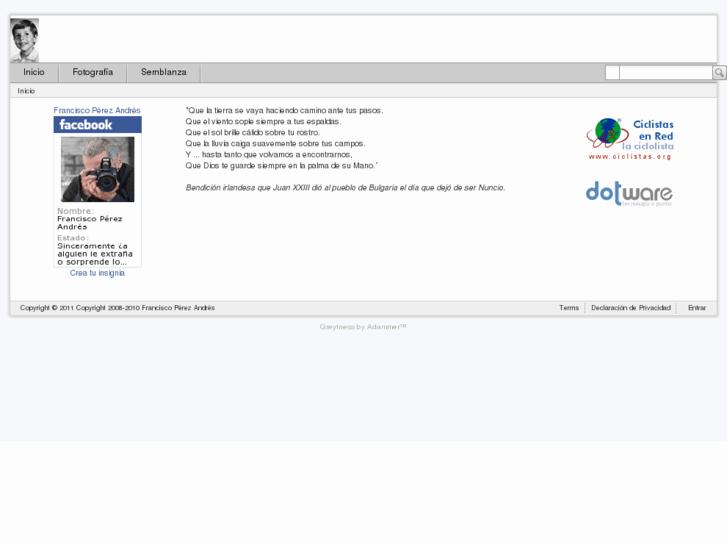The height and width of the screenshot is (545, 727).
Task: Open the Fotografía menu tab
Action: pos(93,72)
